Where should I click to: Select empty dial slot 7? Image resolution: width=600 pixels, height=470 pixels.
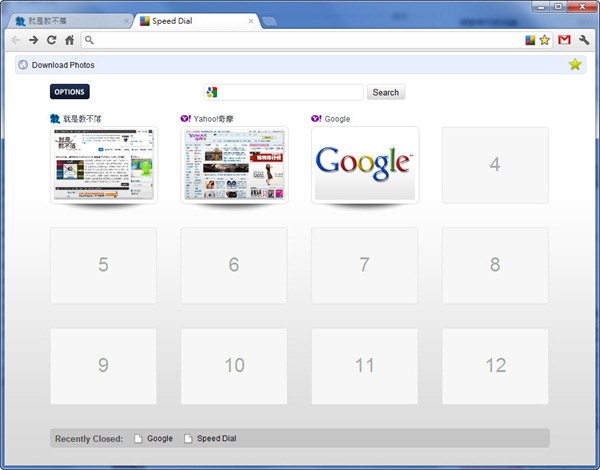coord(364,265)
